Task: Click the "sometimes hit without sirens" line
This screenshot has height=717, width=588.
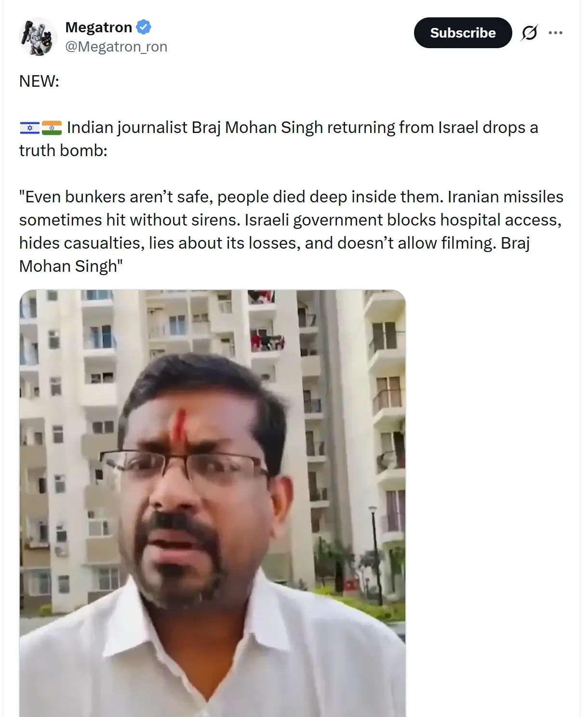Action: [x=291, y=220]
